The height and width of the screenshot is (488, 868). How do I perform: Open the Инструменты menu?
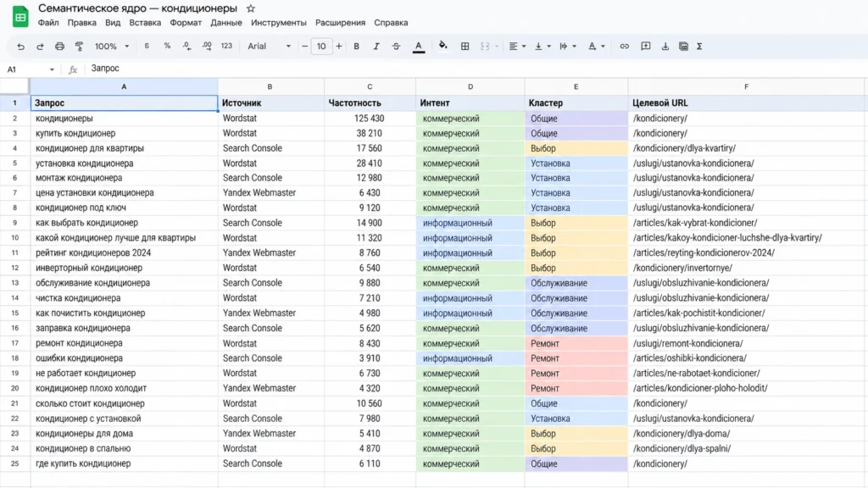click(278, 23)
